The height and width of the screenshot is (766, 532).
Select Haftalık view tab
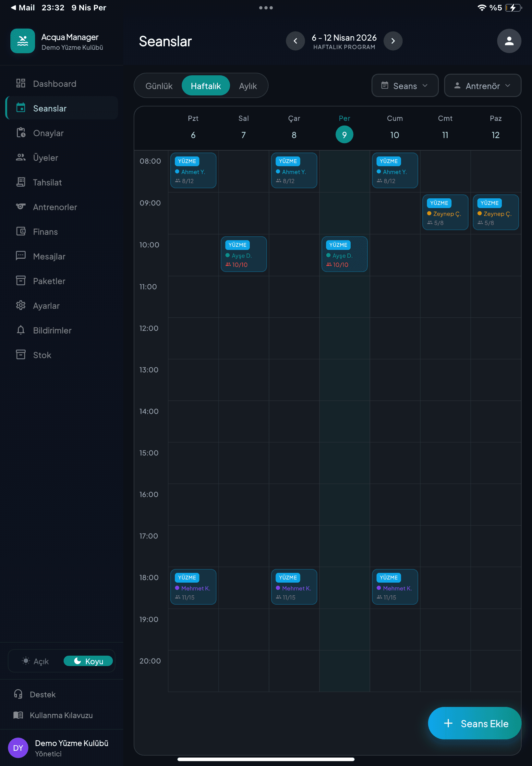tap(206, 86)
